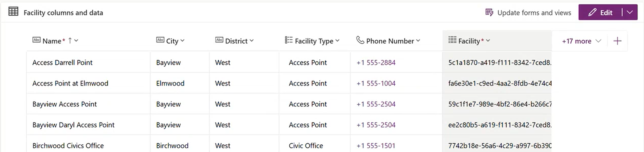Click the sort ascending arrow on Name column

(x=70, y=40)
